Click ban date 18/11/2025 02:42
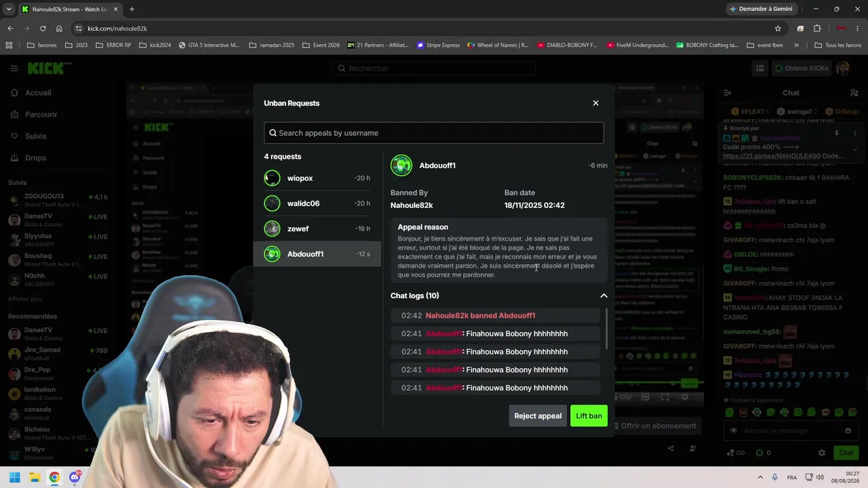This screenshot has width=868, height=488. coord(534,205)
